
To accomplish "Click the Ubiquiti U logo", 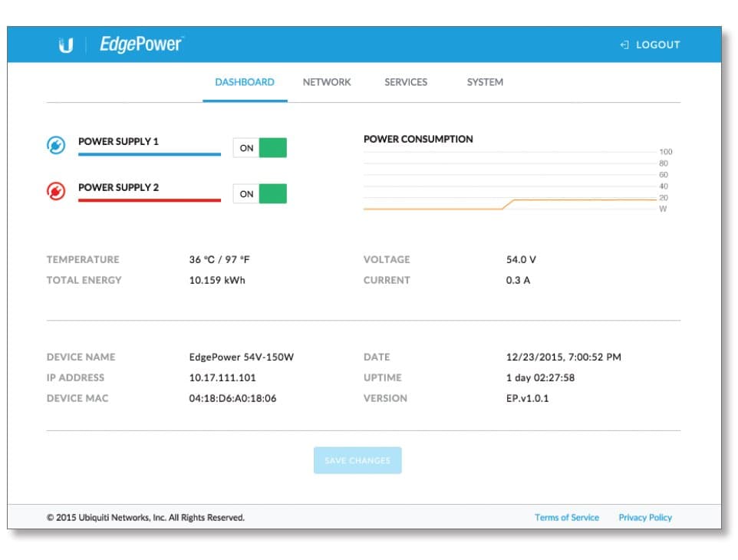I will click(x=64, y=44).
